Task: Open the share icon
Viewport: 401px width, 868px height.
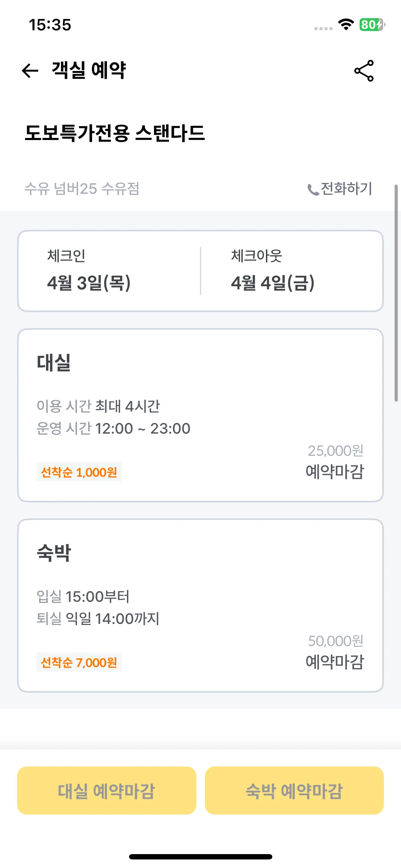Action: 364,71
